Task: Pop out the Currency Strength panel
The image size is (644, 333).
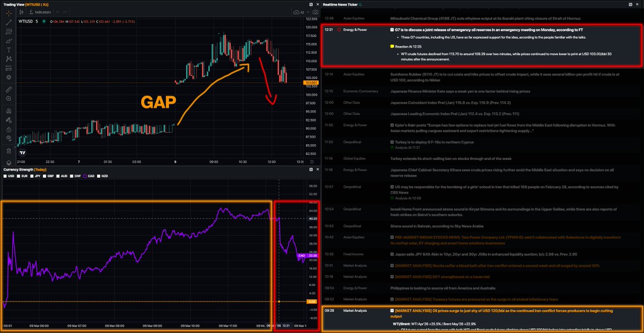Action: (x=311, y=169)
